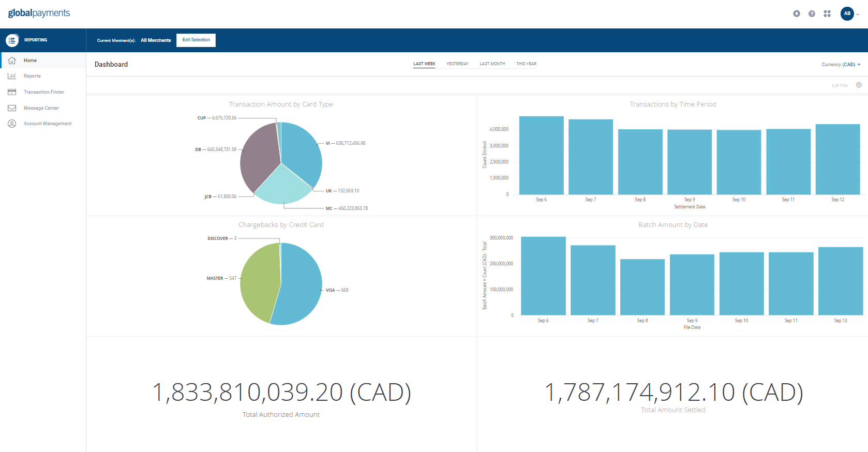Switch to the Yesterday tab
868x452 pixels.
pos(457,64)
